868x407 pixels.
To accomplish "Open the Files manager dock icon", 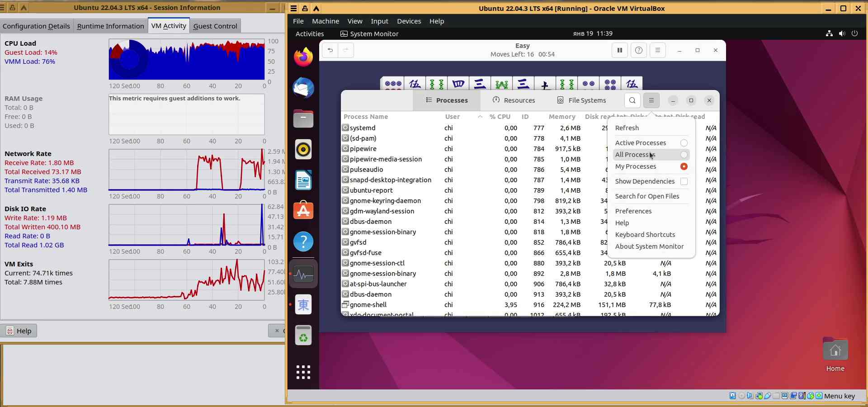I will 303,118.
